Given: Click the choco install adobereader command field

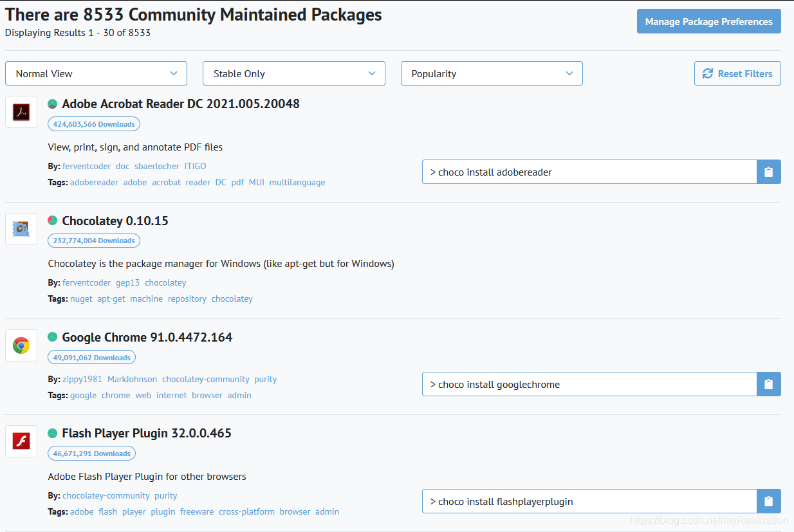Looking at the screenshot, I should pos(589,172).
